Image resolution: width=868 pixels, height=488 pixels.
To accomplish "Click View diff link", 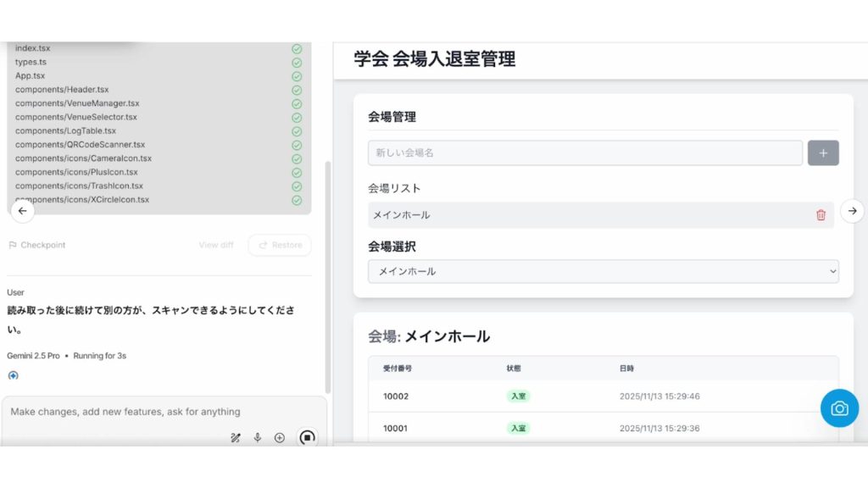I will [215, 245].
